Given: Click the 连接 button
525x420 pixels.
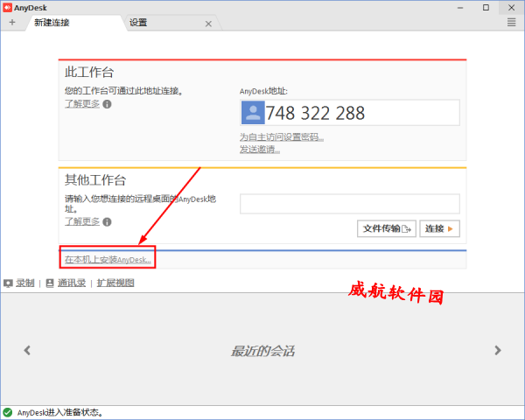Looking at the screenshot, I should click(x=439, y=228).
